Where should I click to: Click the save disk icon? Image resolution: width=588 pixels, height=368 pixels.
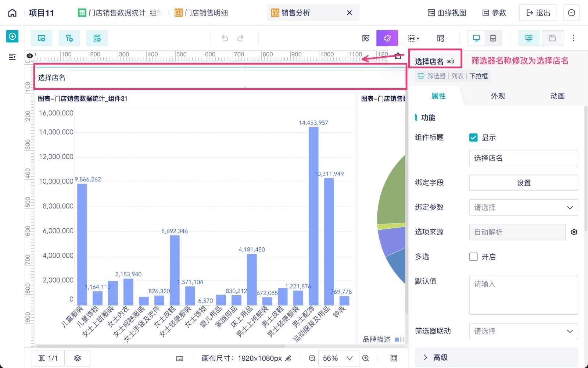pos(552,38)
